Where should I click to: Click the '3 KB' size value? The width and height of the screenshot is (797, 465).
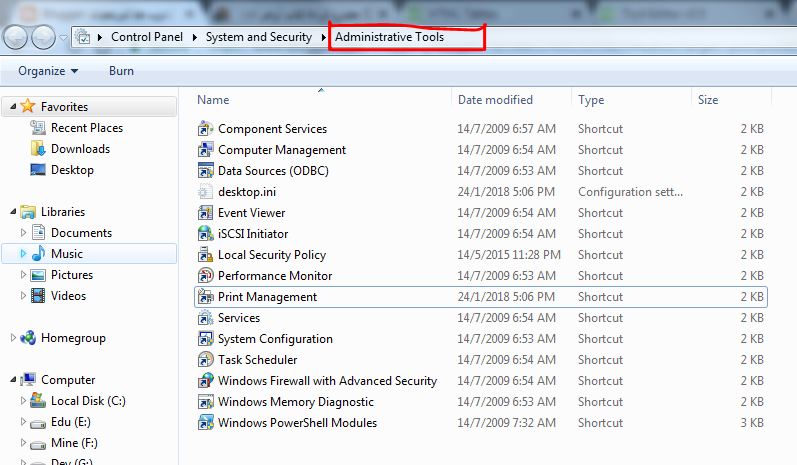tap(752, 422)
